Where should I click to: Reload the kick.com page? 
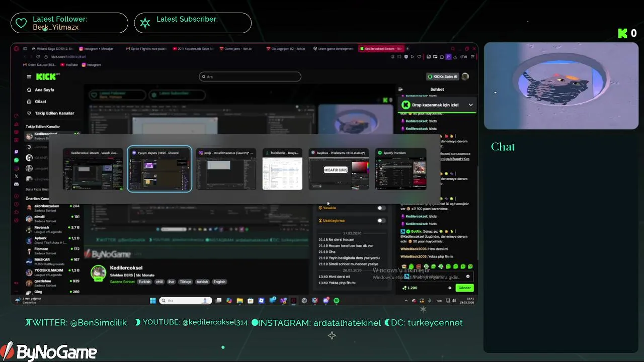(38, 57)
